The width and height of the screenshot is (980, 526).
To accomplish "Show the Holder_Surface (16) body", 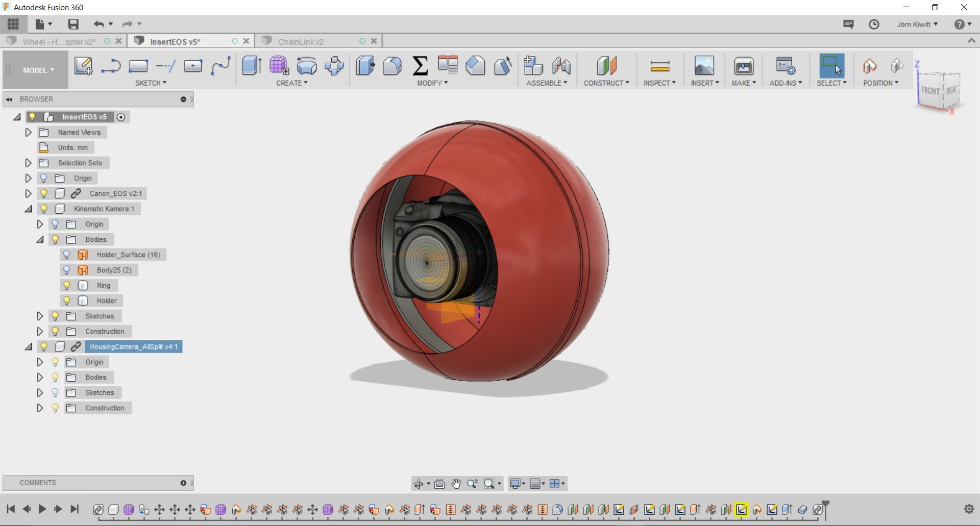I will click(66, 255).
